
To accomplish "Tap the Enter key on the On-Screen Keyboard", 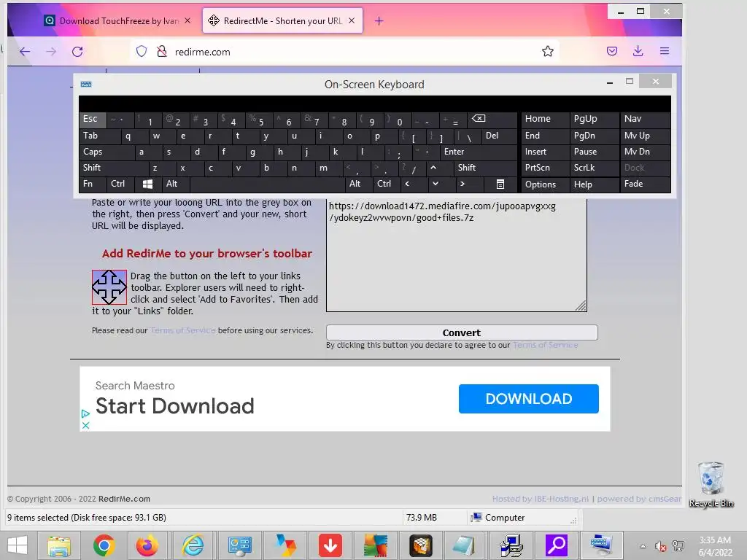I will 479,152.
